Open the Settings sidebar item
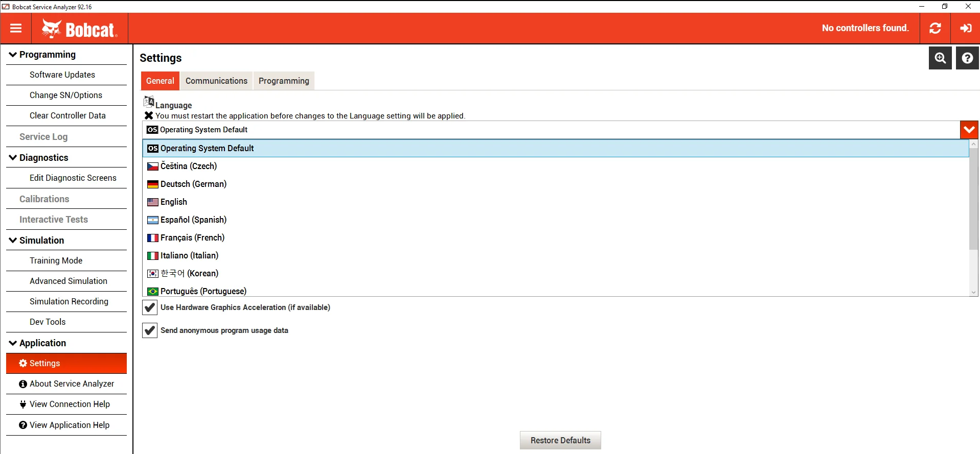Screen dimensions: 980x454 [66, 363]
